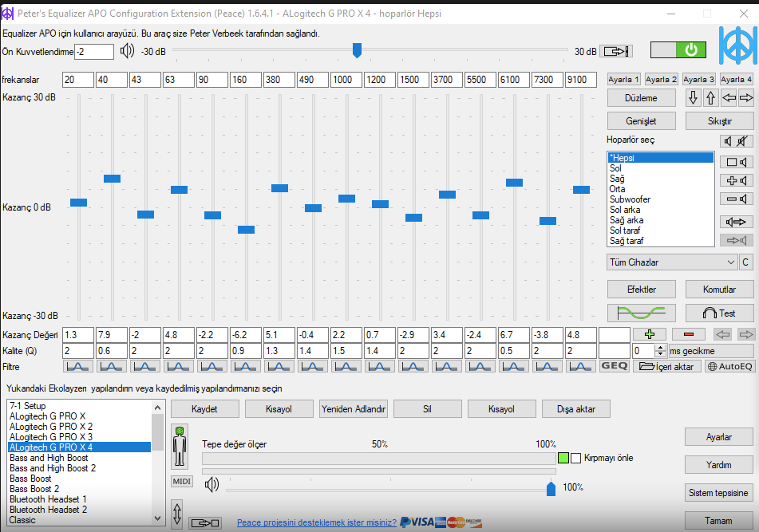Click copy speaker arrow icon
The image size is (759, 532).
[x=736, y=222]
